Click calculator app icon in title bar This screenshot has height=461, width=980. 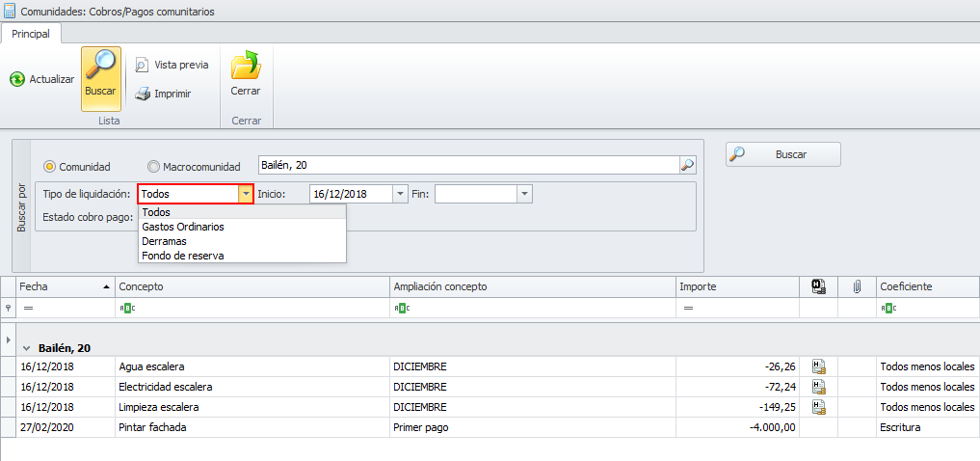tap(10, 11)
